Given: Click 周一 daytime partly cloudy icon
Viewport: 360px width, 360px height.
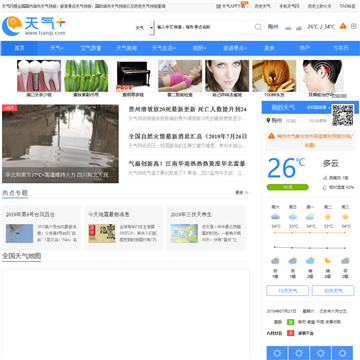Looking at the screenshot, I should pyautogui.click(x=310, y=217).
